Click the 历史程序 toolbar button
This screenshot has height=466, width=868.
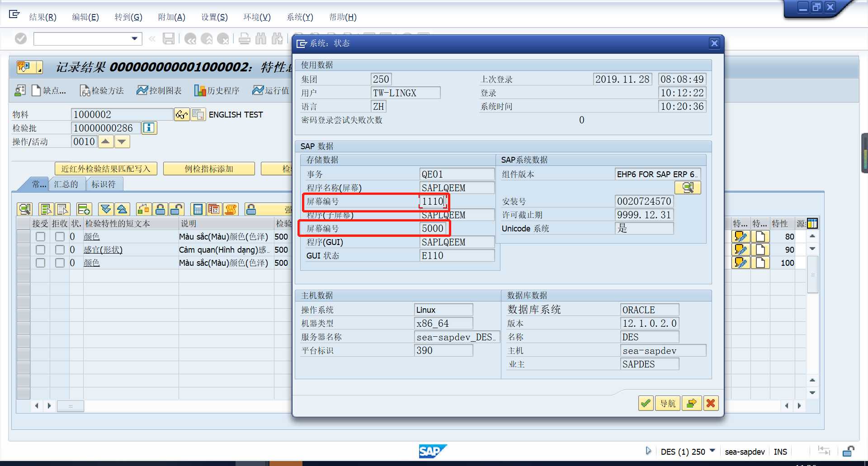tap(217, 91)
